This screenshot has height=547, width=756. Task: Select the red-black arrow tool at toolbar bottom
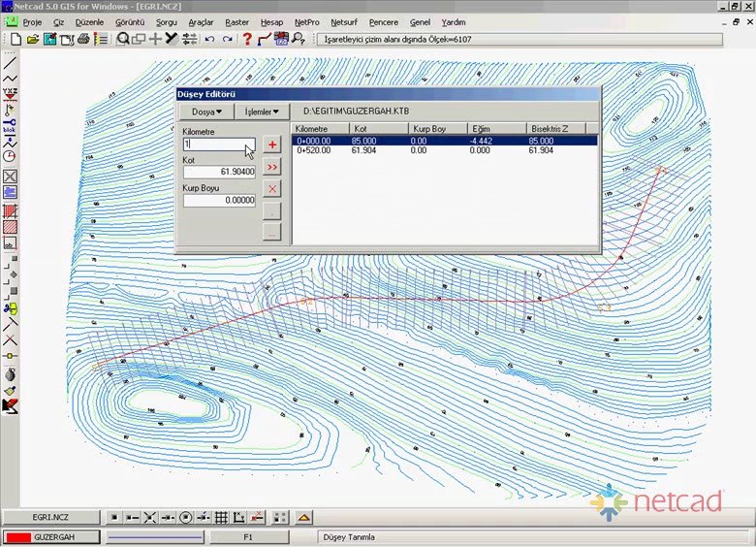pos(10,406)
